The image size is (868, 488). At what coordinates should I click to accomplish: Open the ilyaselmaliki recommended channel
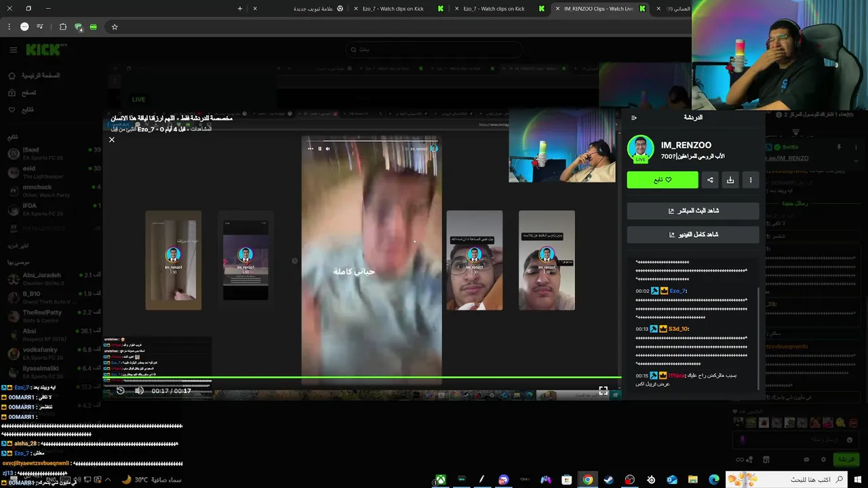click(x=53, y=371)
